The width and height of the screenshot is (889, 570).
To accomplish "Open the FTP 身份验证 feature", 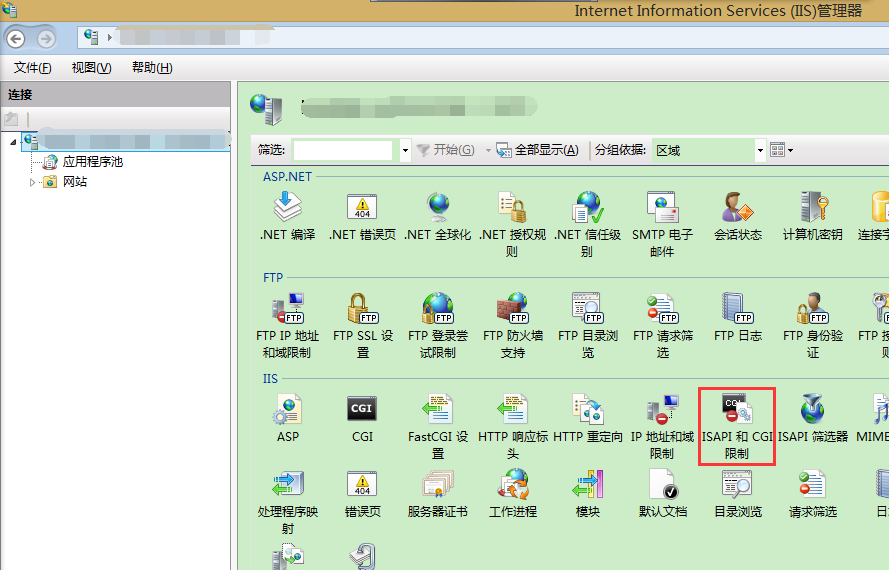I will click(812, 326).
